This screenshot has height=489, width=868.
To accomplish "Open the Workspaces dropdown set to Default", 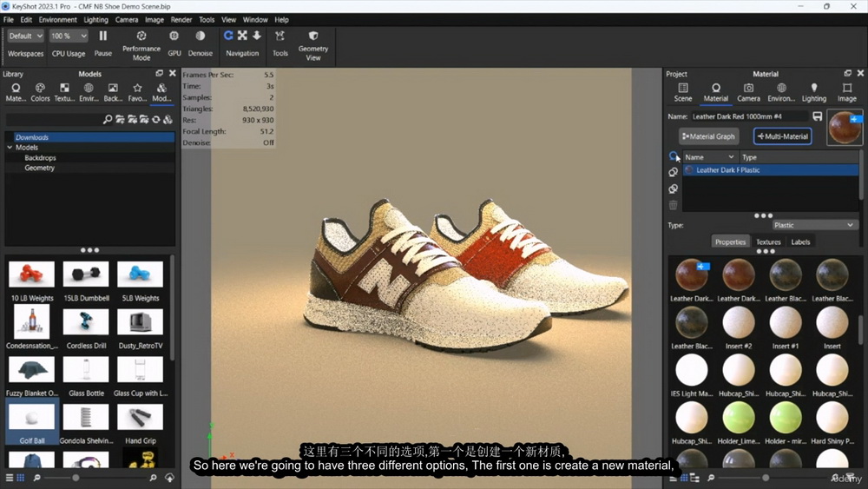I will tap(25, 36).
